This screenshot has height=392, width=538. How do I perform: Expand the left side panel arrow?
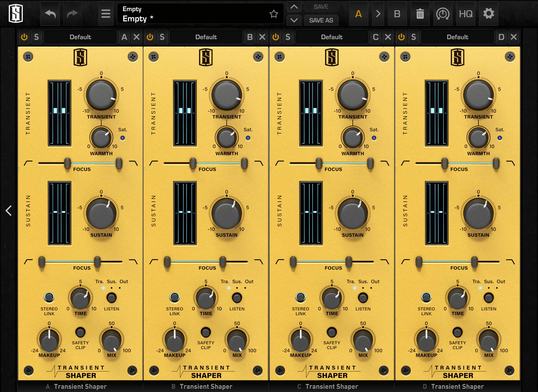coord(9,210)
